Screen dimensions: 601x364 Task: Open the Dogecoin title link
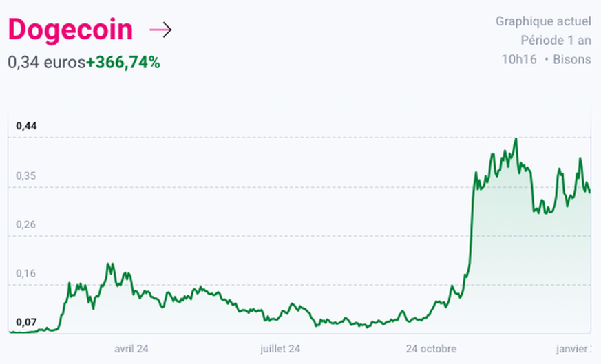coord(70,30)
